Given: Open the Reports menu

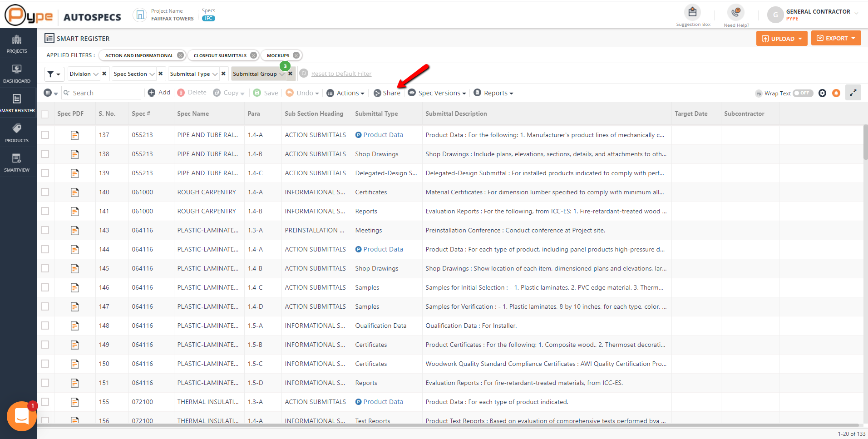Looking at the screenshot, I should pyautogui.click(x=493, y=93).
